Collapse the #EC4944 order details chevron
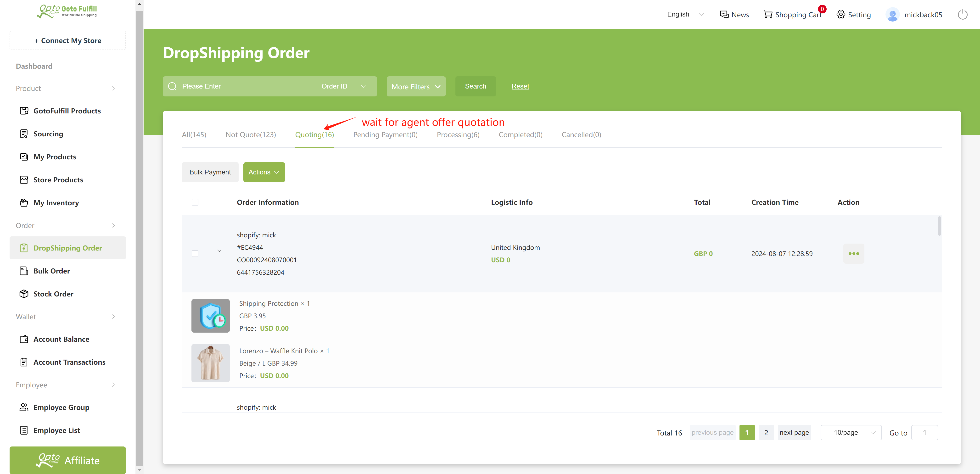Screen dimensions: 980x474 pyautogui.click(x=219, y=251)
